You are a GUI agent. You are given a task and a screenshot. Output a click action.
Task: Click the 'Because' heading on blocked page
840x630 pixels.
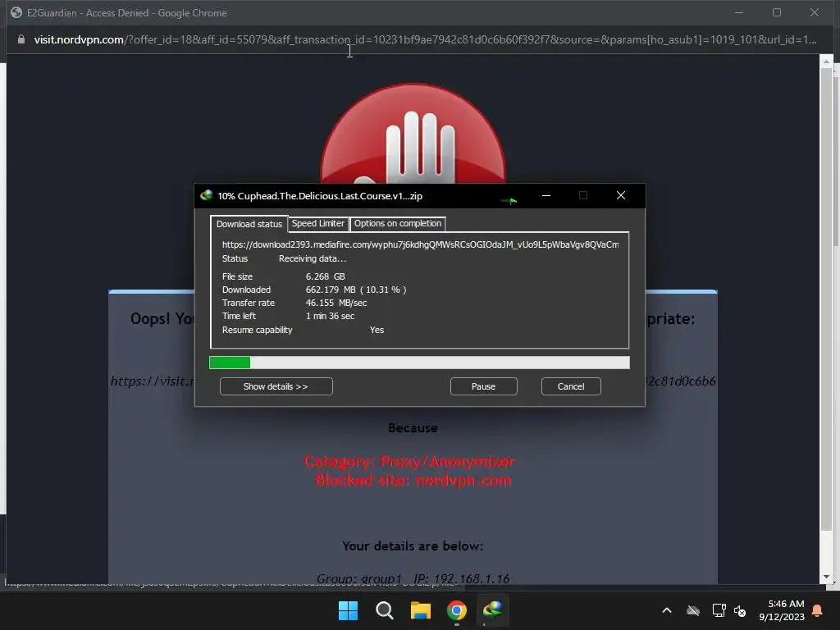click(413, 428)
